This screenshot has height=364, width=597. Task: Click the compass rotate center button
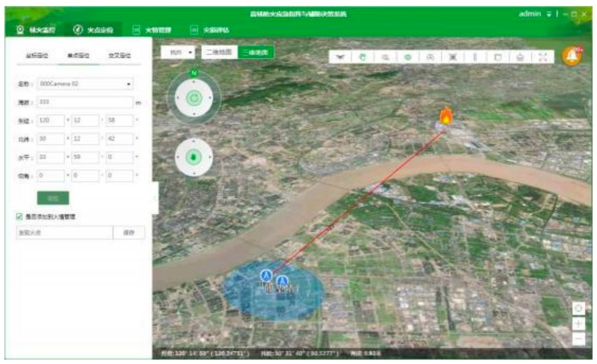(x=194, y=99)
